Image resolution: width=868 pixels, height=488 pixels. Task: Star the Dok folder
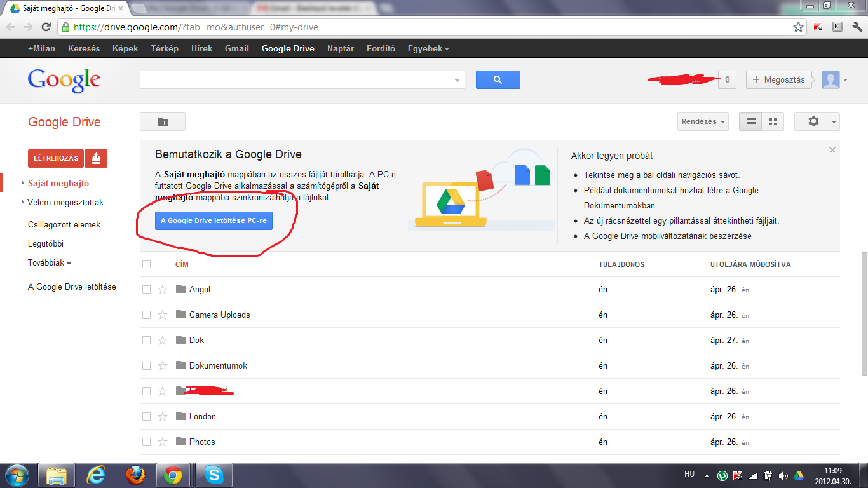point(163,340)
